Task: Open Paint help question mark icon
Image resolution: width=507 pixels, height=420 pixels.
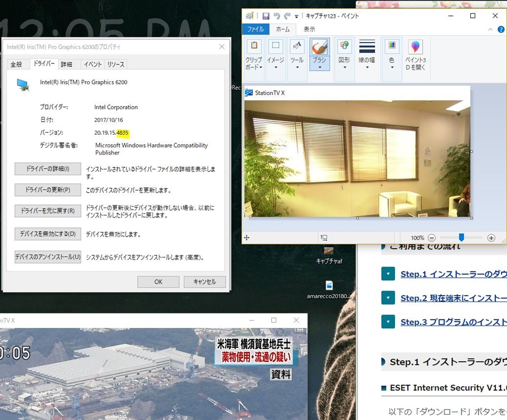Action: tap(501, 29)
